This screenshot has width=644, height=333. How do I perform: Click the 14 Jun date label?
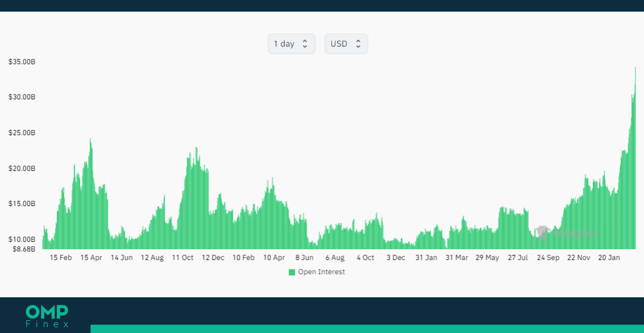122,257
